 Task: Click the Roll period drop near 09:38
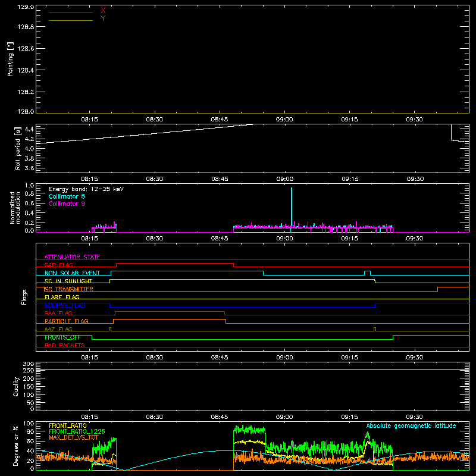click(x=452, y=132)
